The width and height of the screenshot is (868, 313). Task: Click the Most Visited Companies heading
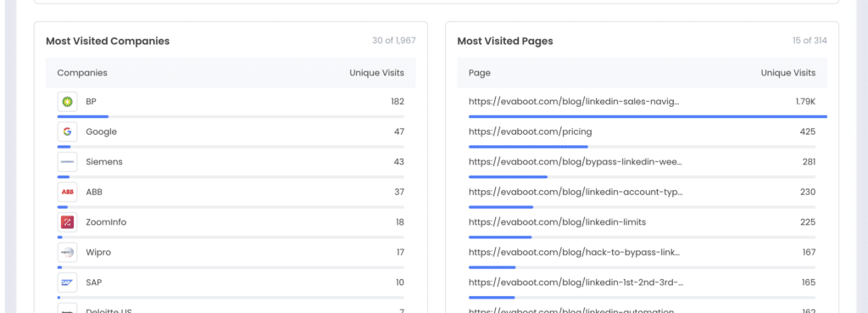tap(108, 41)
